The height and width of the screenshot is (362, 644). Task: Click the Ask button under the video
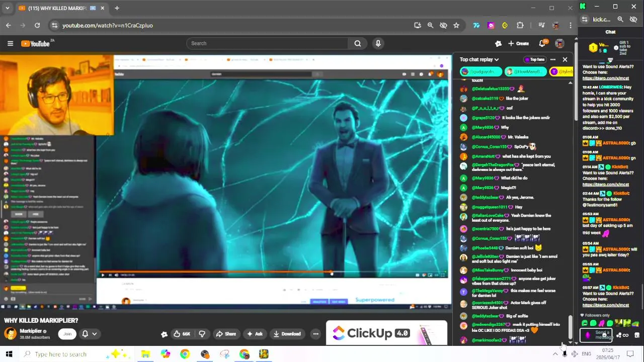pyautogui.click(x=255, y=334)
